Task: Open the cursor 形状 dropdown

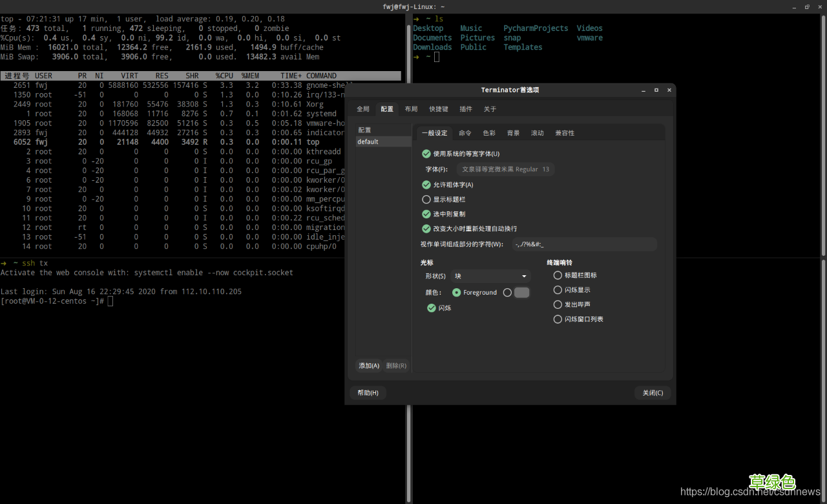Action: pos(490,276)
